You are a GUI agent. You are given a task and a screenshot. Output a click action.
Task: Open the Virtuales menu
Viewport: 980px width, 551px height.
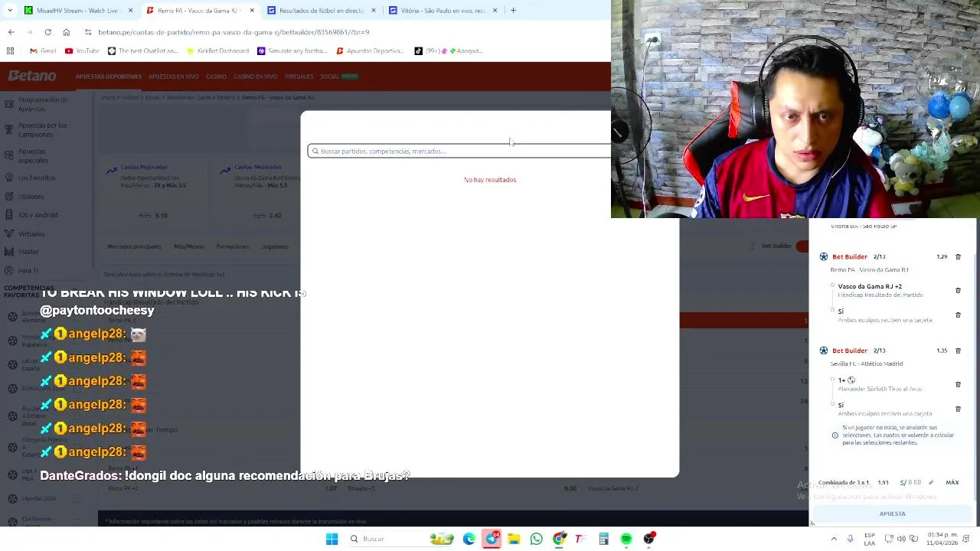[299, 77]
